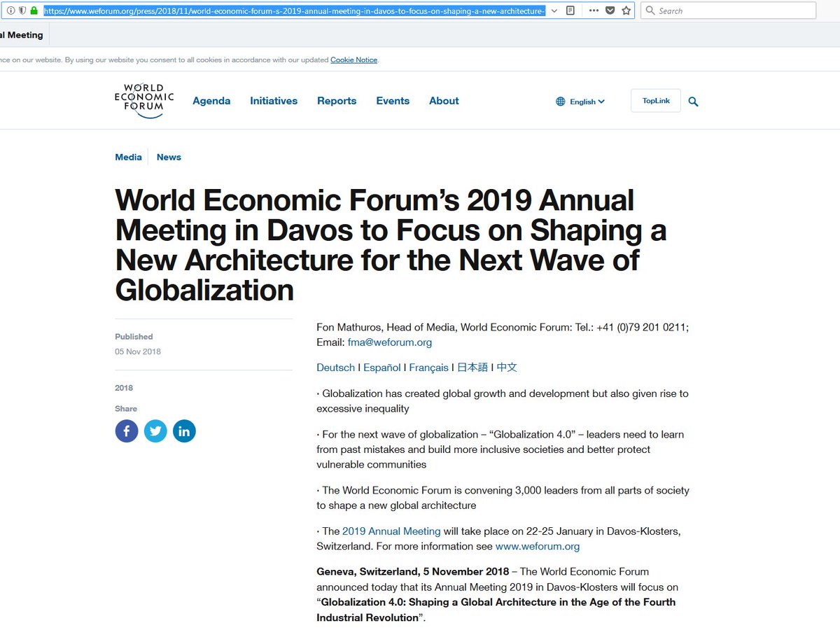Click the bullet mentioning "Globalization 4.0" leaders
This screenshot has width=840, height=635.
point(500,449)
